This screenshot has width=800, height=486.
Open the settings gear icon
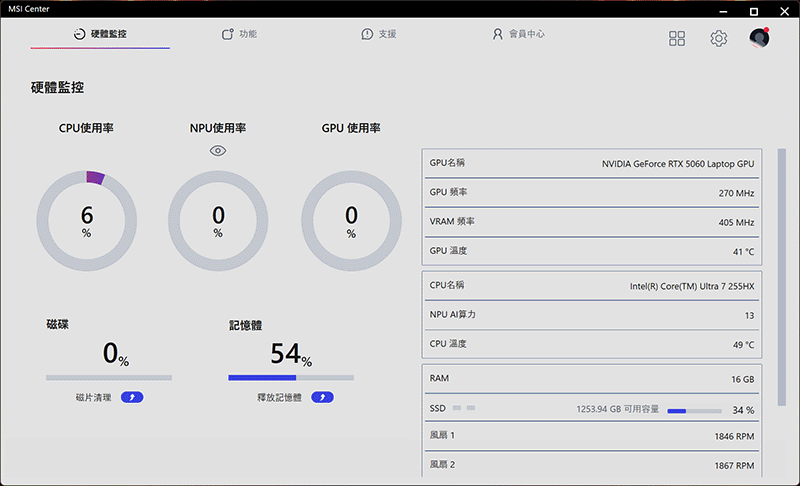(x=718, y=38)
